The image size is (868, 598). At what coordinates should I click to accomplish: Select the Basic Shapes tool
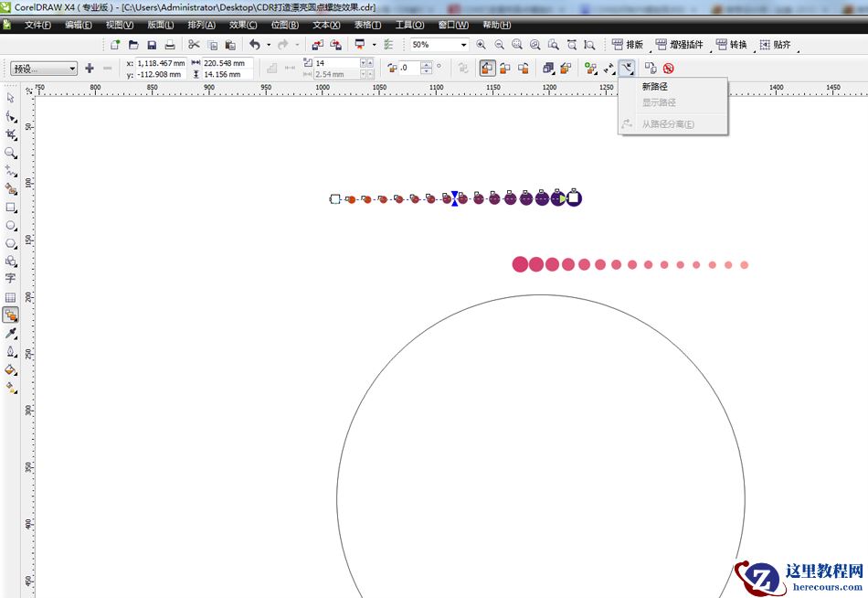coord(11,261)
